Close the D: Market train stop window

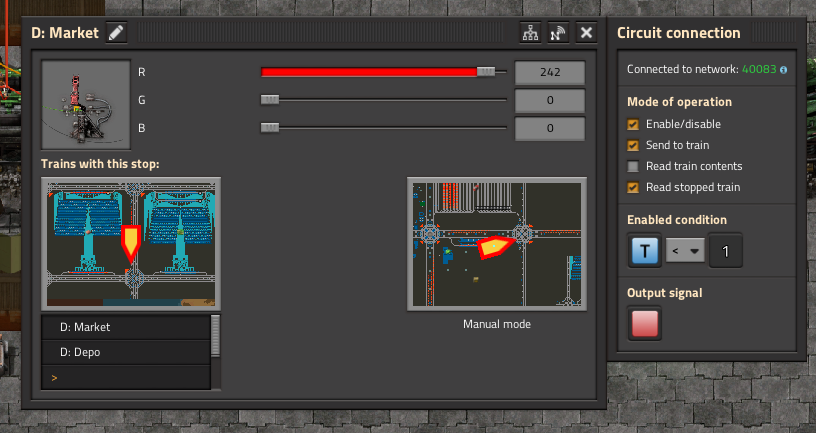[586, 33]
